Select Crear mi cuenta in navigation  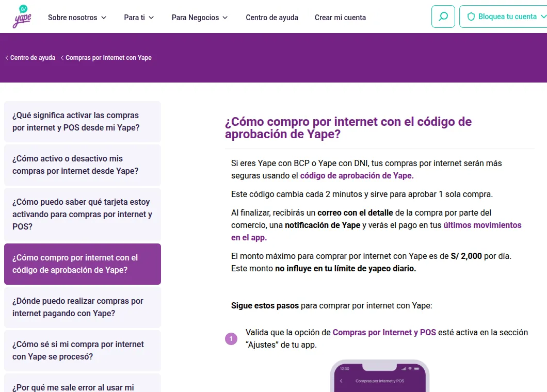tap(340, 18)
